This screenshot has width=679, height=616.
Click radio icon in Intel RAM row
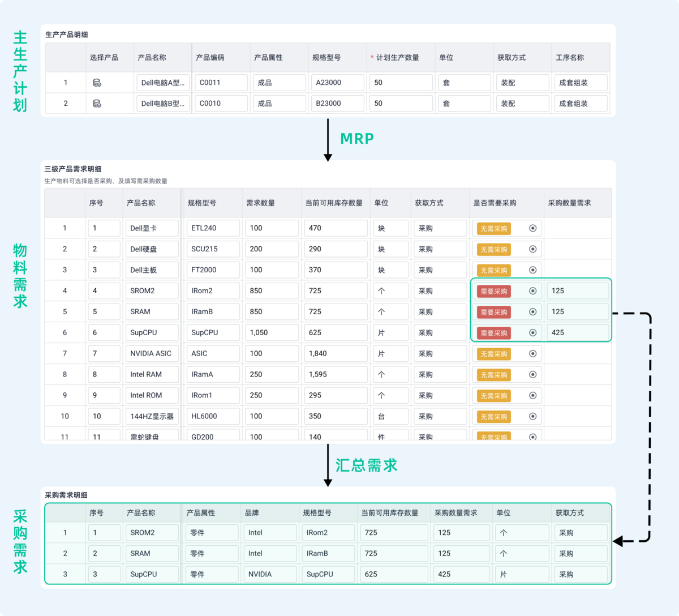coord(532,375)
